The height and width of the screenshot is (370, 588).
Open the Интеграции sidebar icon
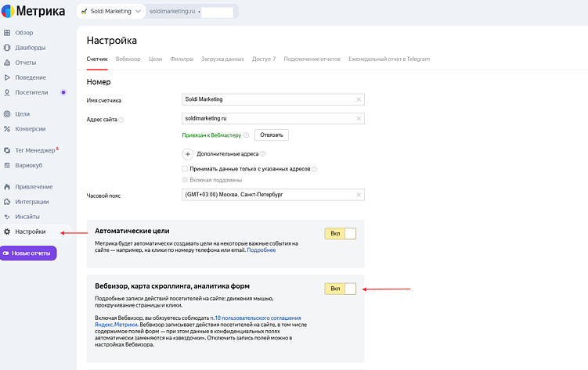[x=7, y=202]
